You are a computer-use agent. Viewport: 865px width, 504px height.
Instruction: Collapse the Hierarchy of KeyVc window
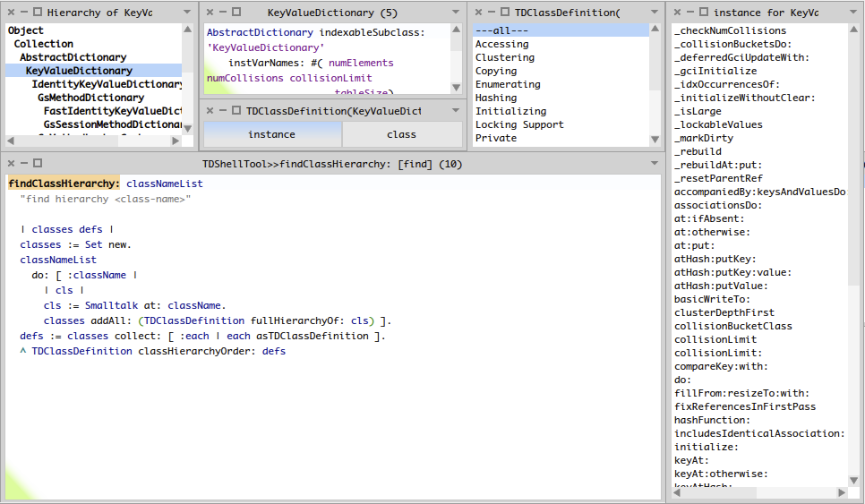(x=23, y=12)
